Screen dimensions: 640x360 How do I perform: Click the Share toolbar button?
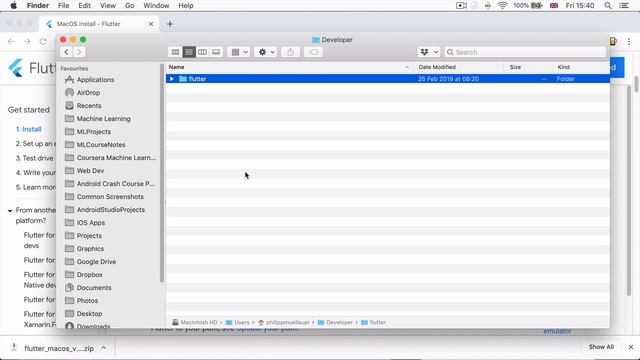(x=290, y=52)
